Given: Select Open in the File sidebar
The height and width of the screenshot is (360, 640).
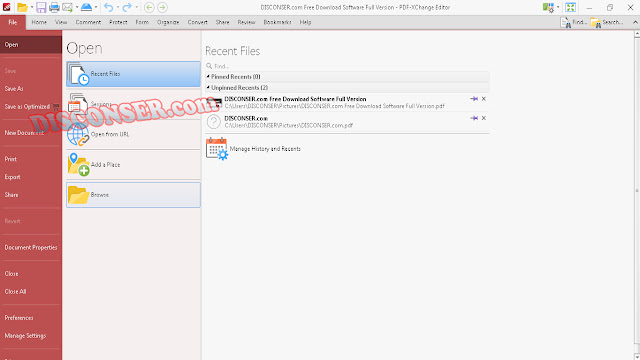Looking at the screenshot, I should (x=31, y=45).
